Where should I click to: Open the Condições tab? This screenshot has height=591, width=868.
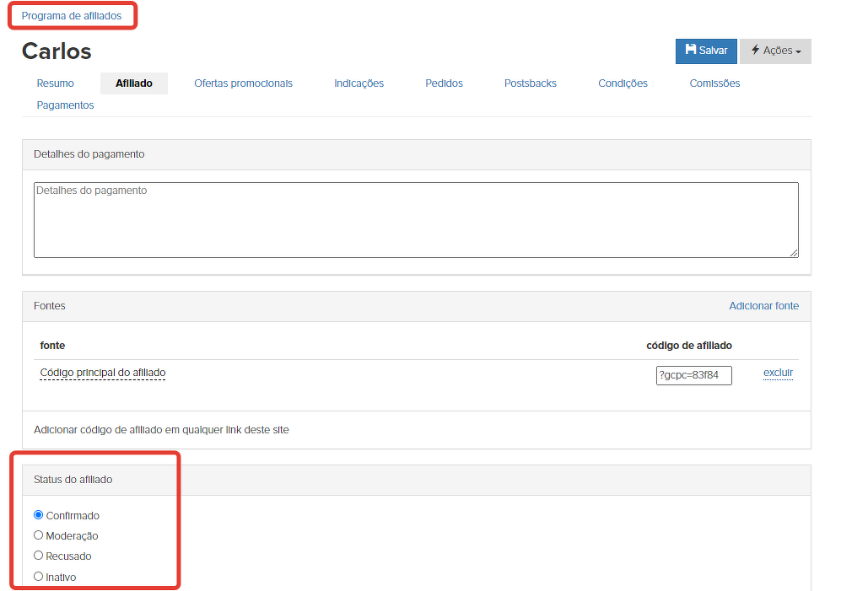(x=623, y=83)
